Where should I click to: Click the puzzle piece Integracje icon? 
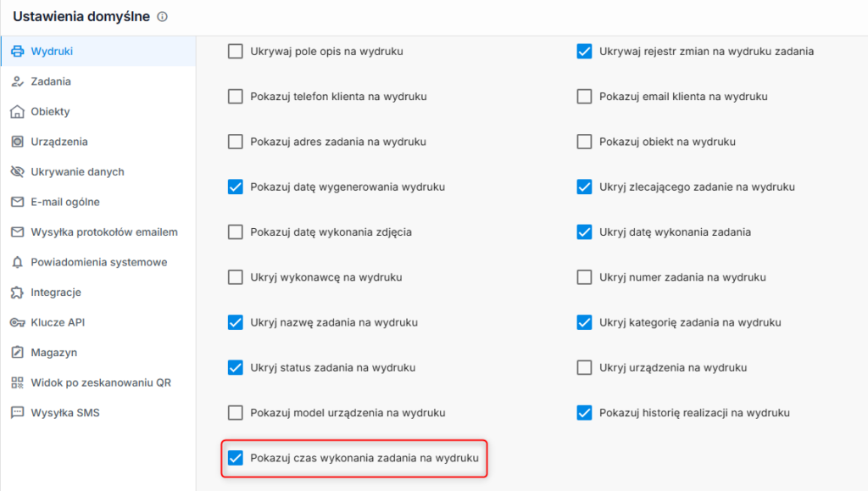18,293
